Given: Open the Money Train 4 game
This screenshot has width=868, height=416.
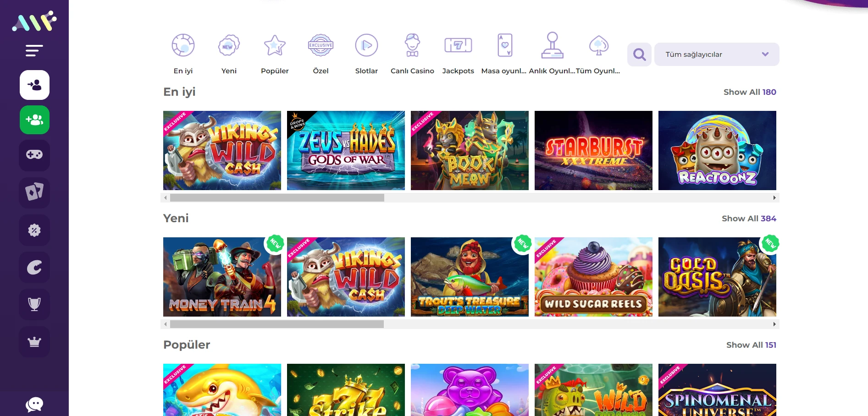Looking at the screenshot, I should click(222, 277).
